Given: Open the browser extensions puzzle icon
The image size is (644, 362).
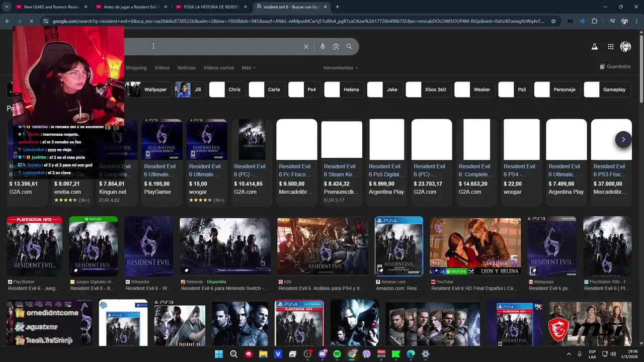Looking at the screenshot, I should coord(595,21).
